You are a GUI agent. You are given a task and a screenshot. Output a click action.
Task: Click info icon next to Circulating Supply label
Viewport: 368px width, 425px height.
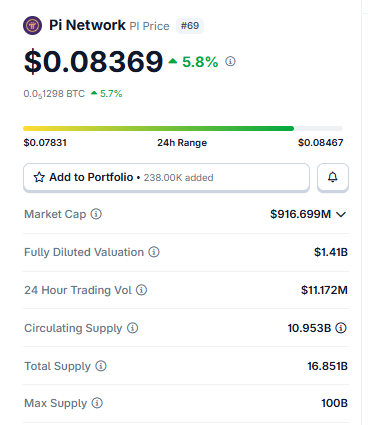point(133,328)
